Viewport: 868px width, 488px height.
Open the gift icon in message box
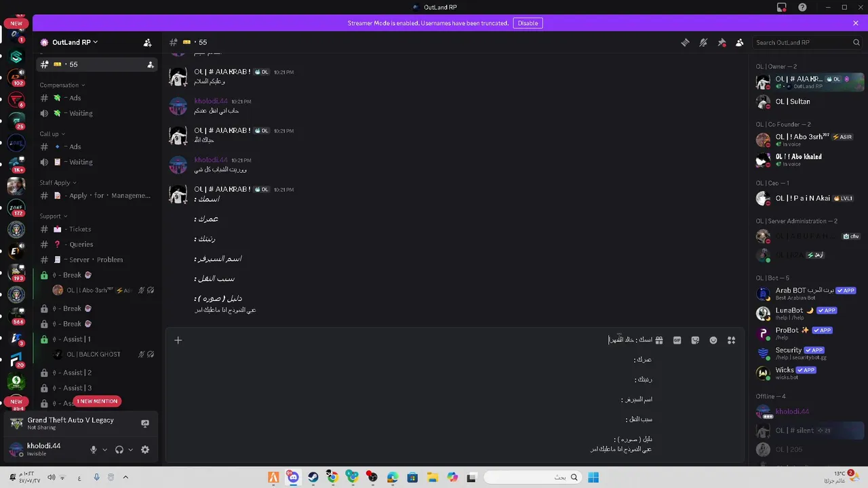(x=658, y=340)
